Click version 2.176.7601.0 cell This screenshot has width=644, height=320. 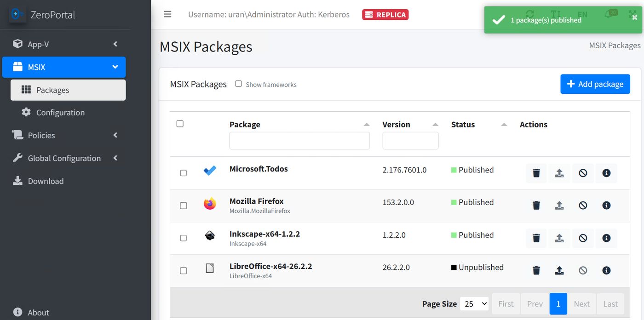pos(404,170)
